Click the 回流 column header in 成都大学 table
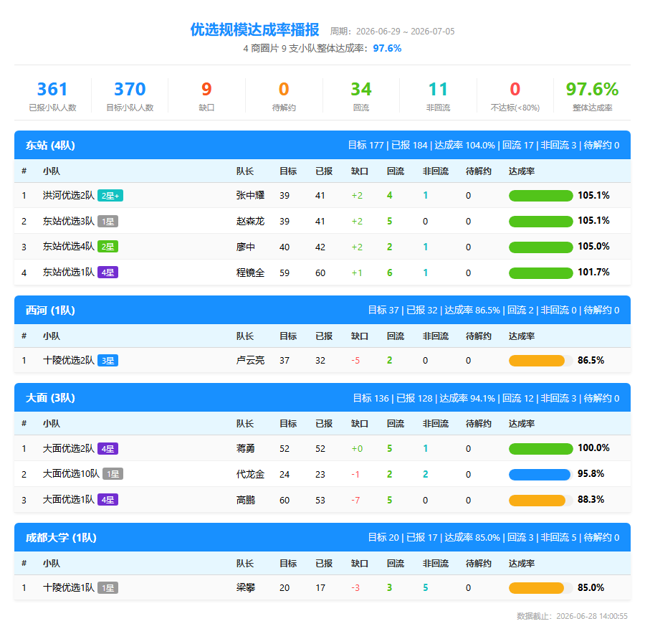 click(396, 564)
